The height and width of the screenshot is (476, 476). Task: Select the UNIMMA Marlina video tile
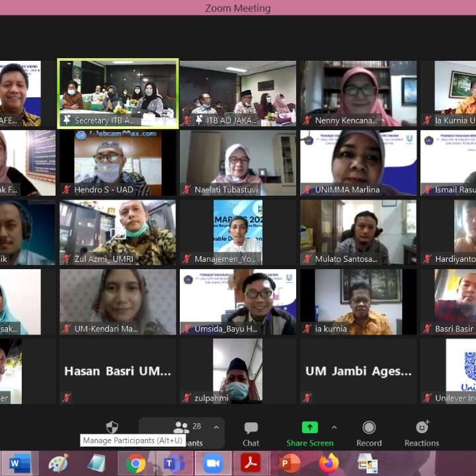(358, 162)
